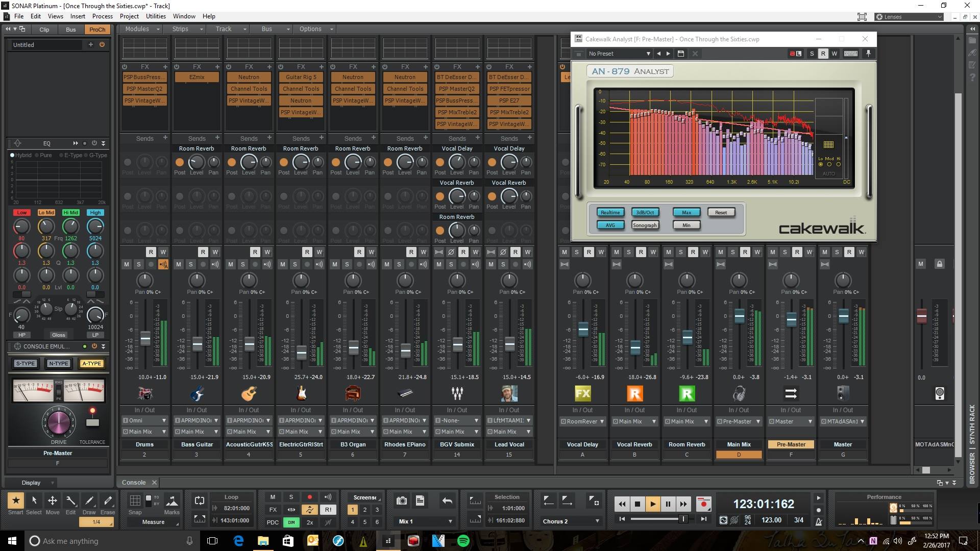Toggle W automation write on Master bus

point(862,251)
